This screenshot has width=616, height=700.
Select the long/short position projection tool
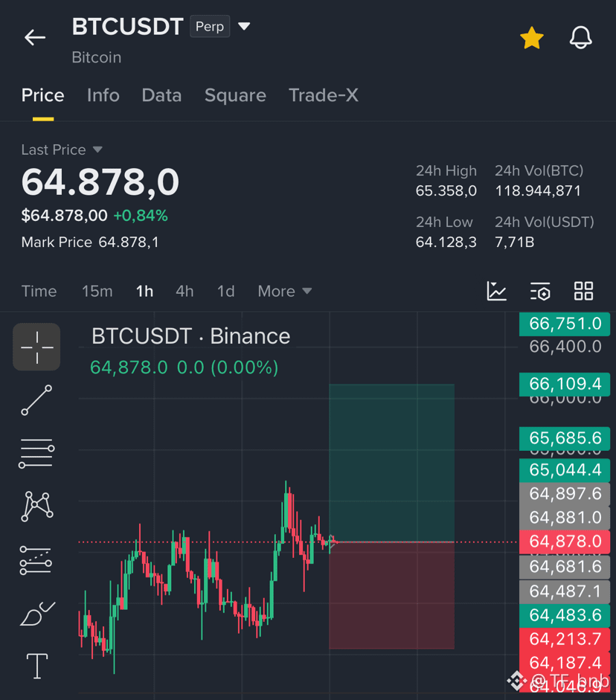36,560
